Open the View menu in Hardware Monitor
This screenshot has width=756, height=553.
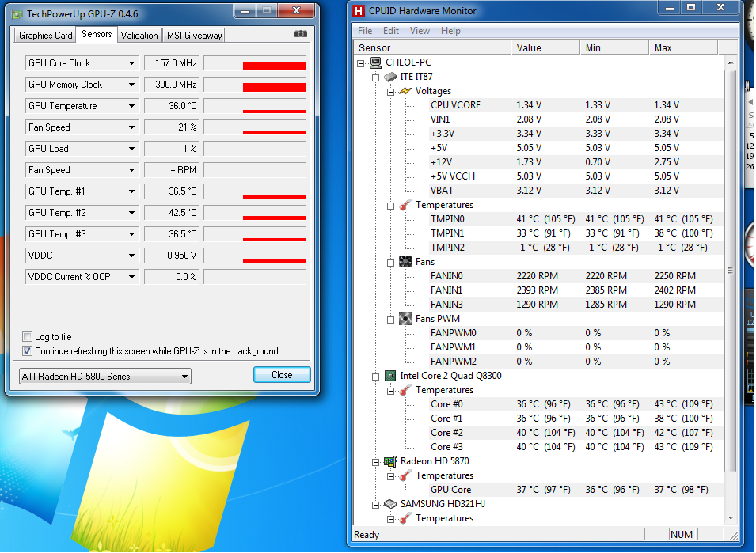pyautogui.click(x=420, y=31)
